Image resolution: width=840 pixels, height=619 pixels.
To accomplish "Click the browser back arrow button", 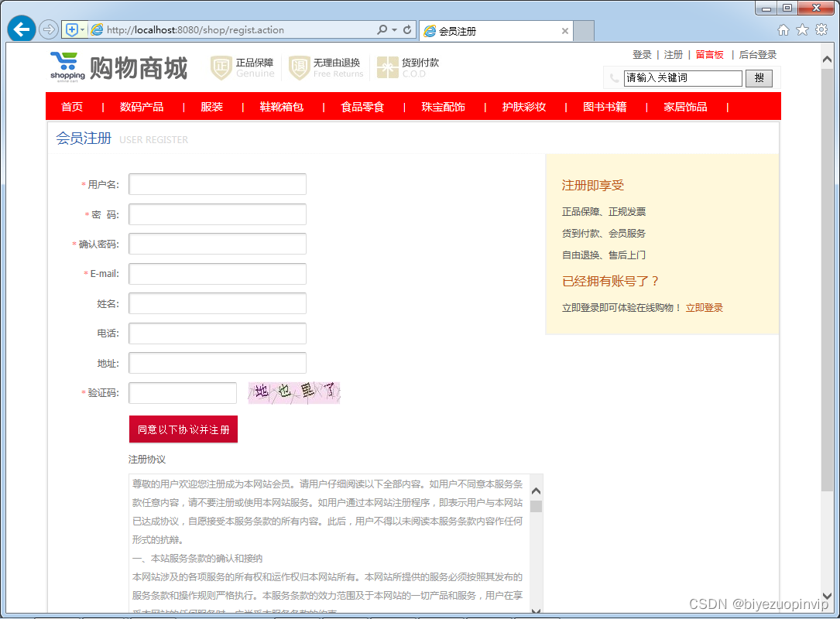I will (x=22, y=29).
